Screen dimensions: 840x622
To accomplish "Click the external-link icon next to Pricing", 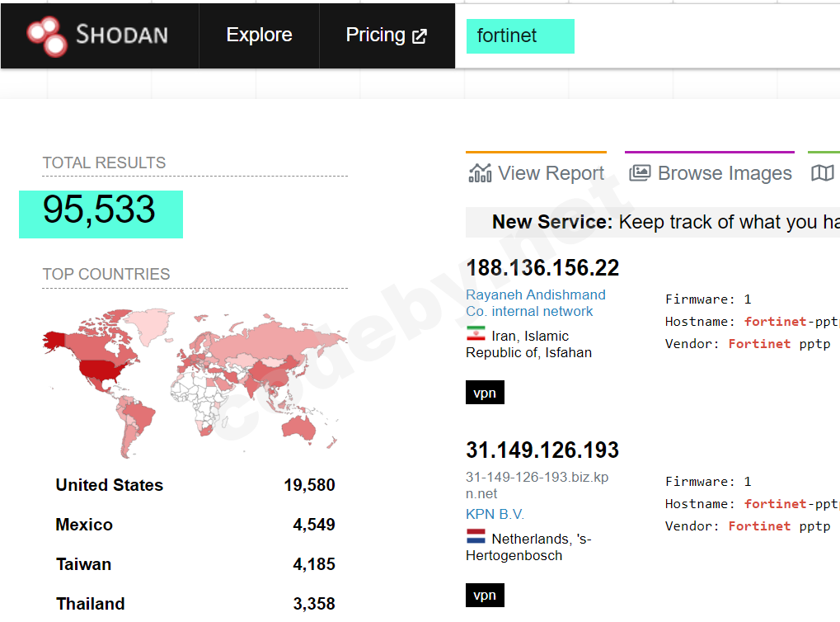I will coord(419,35).
